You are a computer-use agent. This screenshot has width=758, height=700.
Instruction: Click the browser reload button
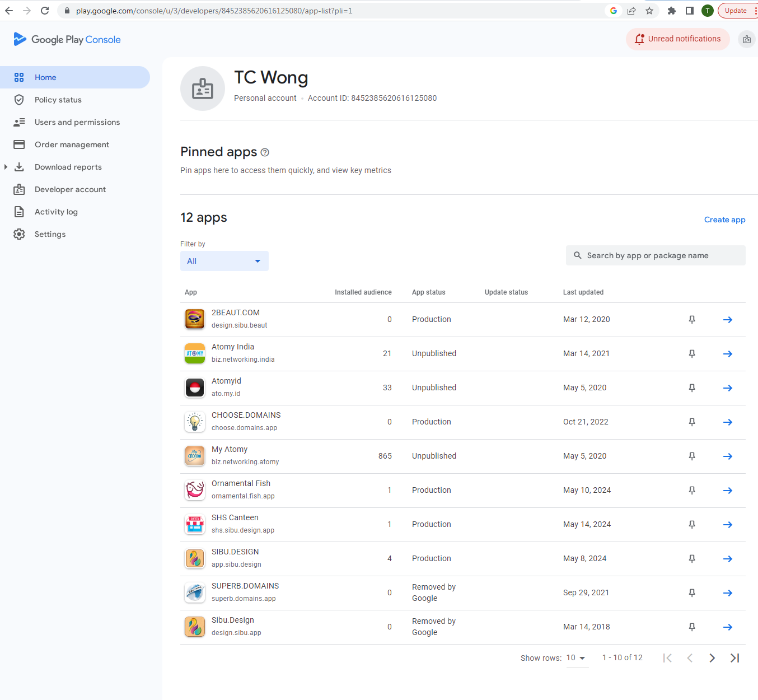(x=45, y=11)
